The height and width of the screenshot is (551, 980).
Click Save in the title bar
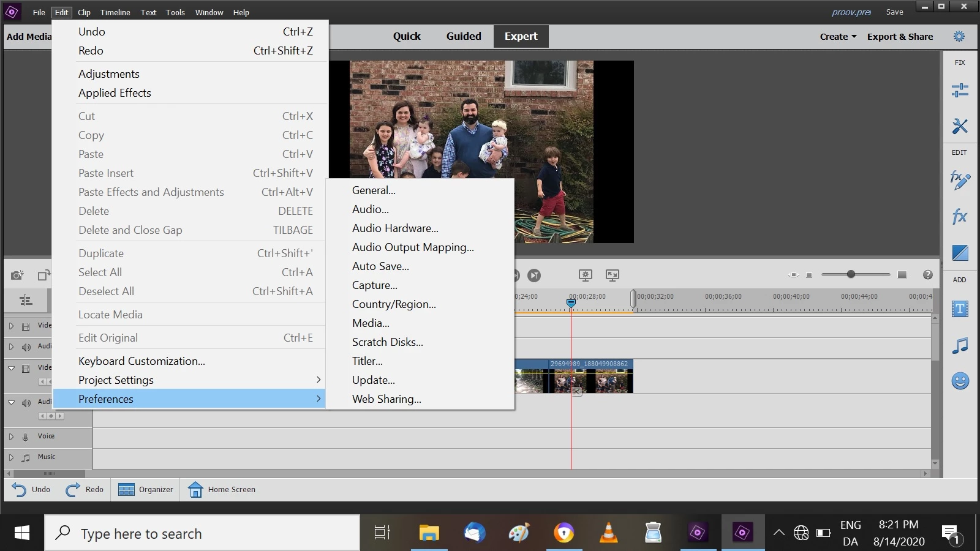click(894, 12)
